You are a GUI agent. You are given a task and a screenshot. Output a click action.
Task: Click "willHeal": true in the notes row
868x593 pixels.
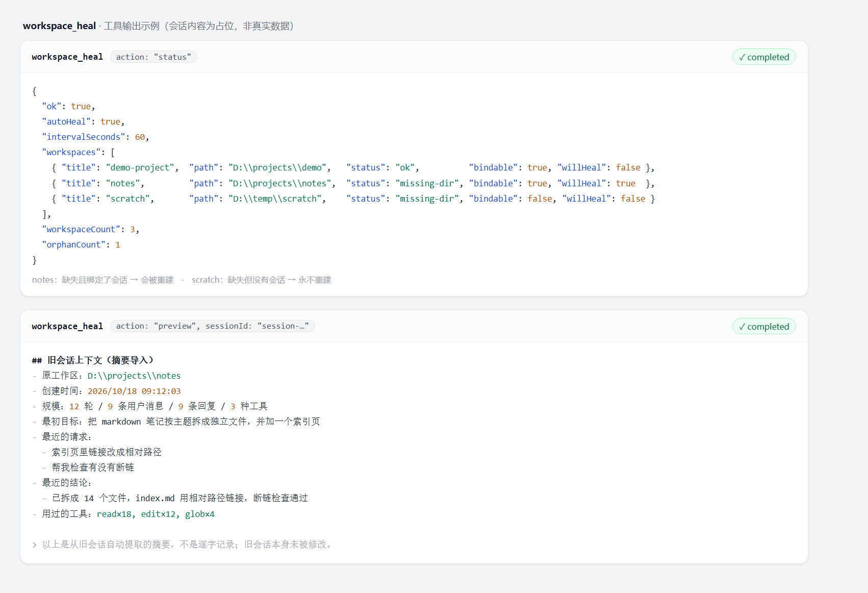596,183
